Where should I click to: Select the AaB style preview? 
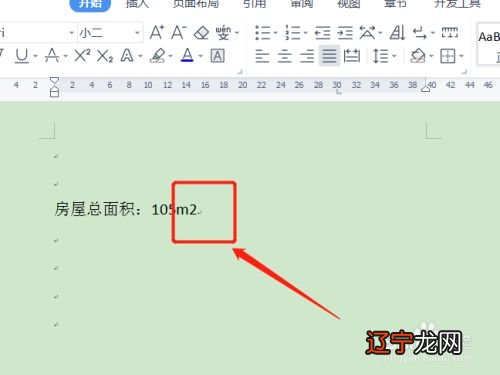[489, 43]
